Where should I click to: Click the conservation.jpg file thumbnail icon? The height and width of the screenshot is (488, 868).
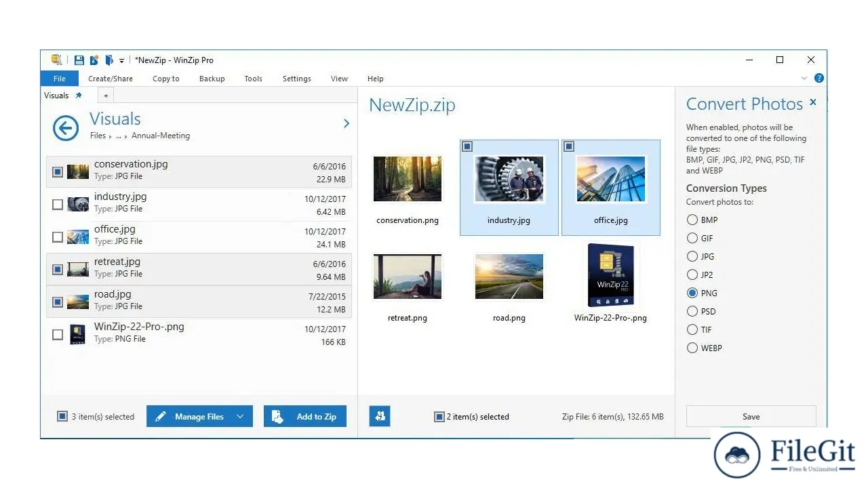coord(78,171)
